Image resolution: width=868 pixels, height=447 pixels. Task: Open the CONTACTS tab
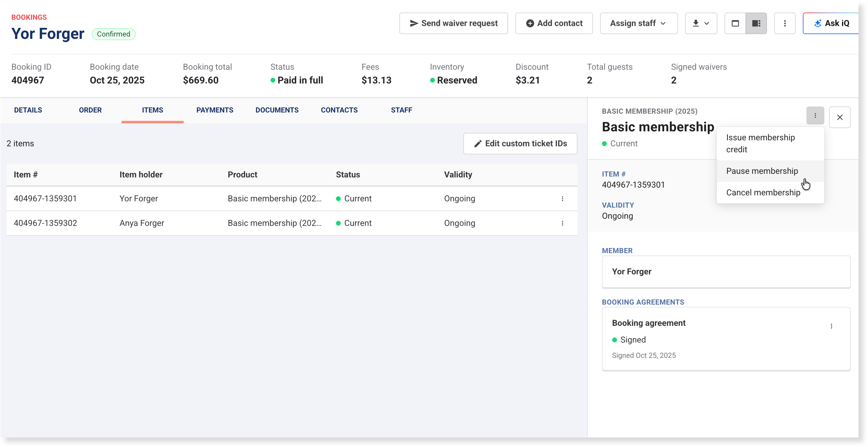(x=339, y=110)
